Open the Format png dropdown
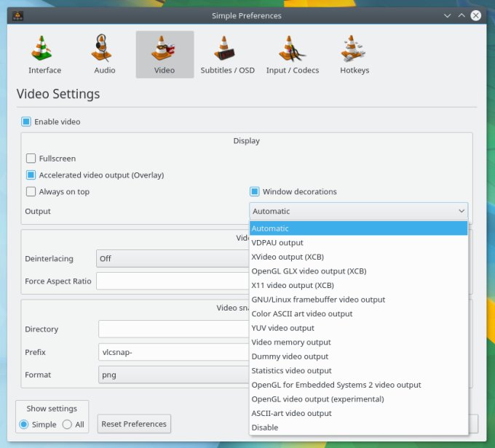 (174, 375)
